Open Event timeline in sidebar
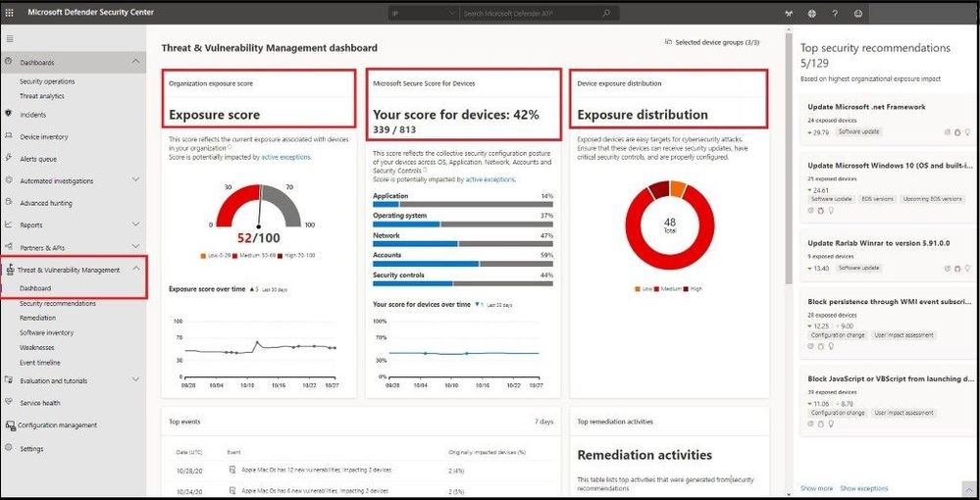 40,363
